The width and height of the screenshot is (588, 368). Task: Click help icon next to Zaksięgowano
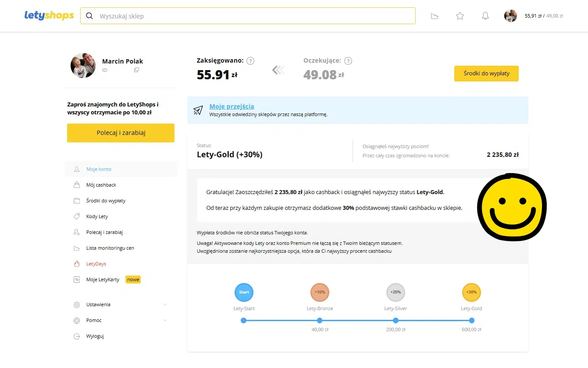click(250, 61)
